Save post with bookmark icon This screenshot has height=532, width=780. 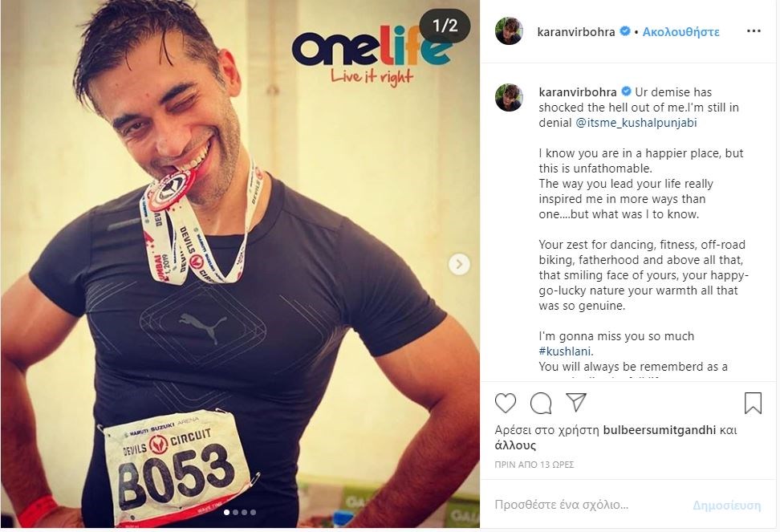click(x=753, y=403)
